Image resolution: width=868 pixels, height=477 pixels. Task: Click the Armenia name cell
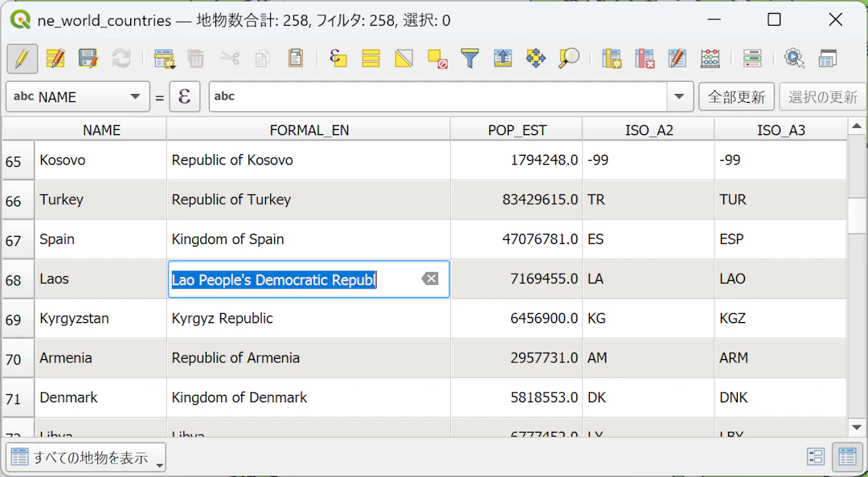(100, 359)
